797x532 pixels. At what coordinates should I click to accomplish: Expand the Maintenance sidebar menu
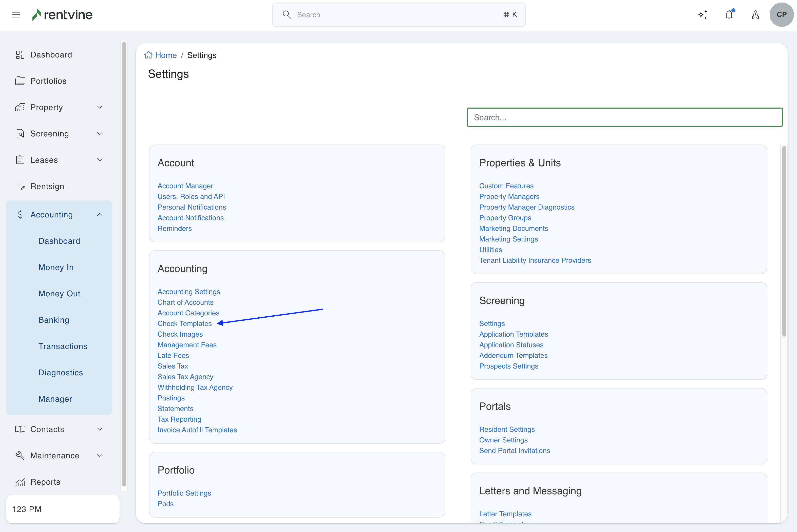click(x=100, y=456)
